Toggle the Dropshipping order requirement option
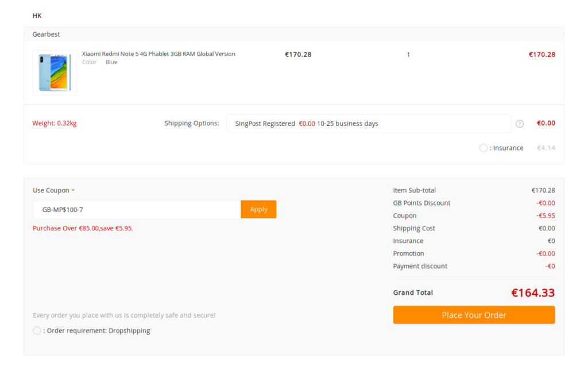The height and width of the screenshot is (378, 588). [x=37, y=331]
